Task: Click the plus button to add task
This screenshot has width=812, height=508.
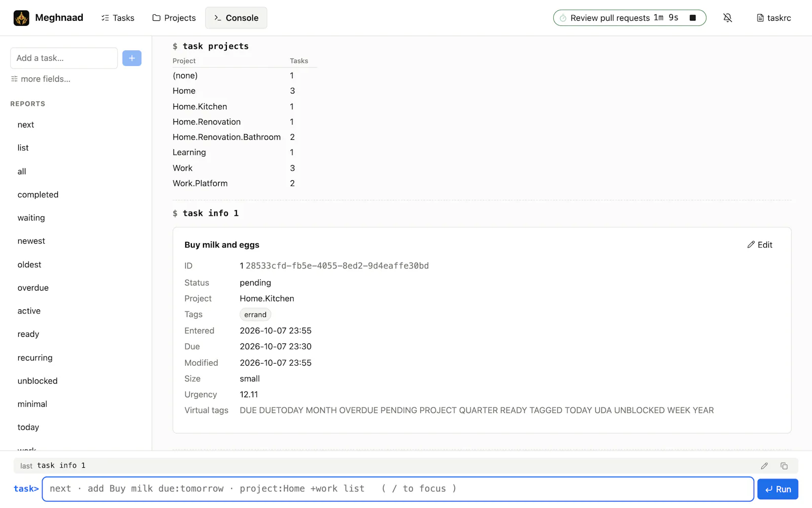Action: tap(132, 58)
